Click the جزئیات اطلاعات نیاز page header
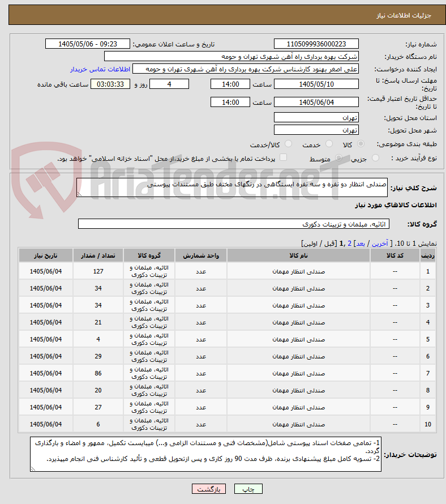 [404, 15]
